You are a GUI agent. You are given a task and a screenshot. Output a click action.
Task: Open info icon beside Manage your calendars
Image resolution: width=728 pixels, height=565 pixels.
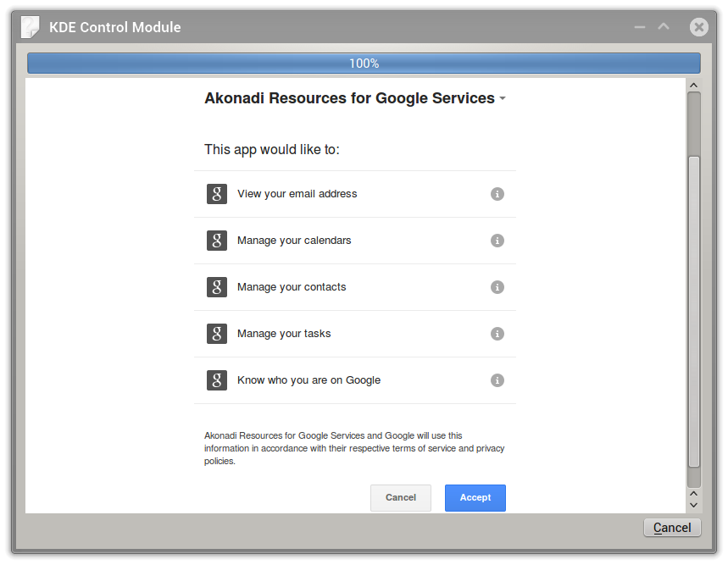[497, 241]
